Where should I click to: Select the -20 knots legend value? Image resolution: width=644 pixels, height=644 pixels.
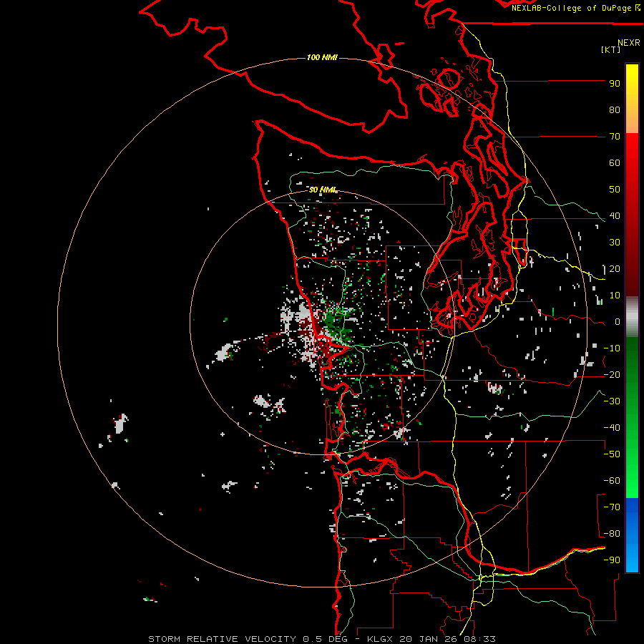click(612, 375)
